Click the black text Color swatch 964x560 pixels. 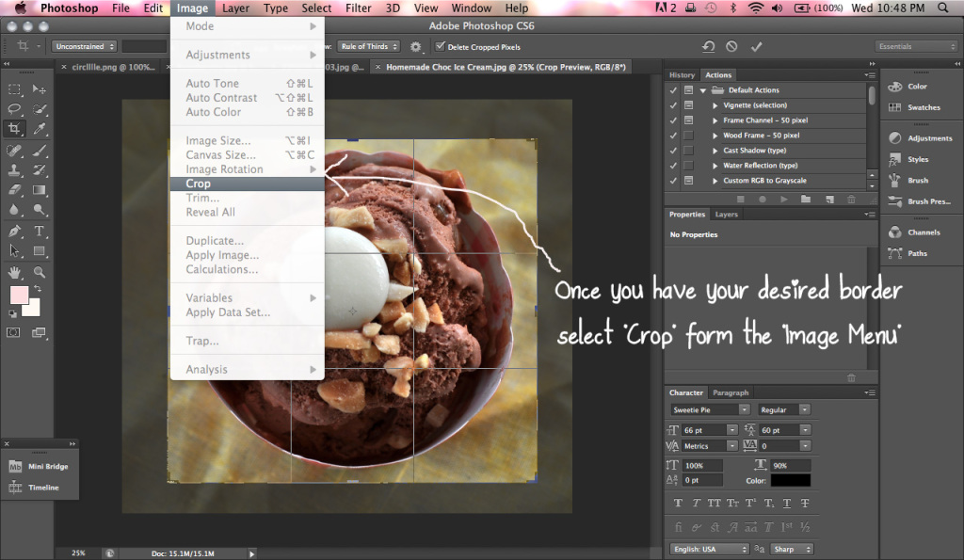pos(792,480)
